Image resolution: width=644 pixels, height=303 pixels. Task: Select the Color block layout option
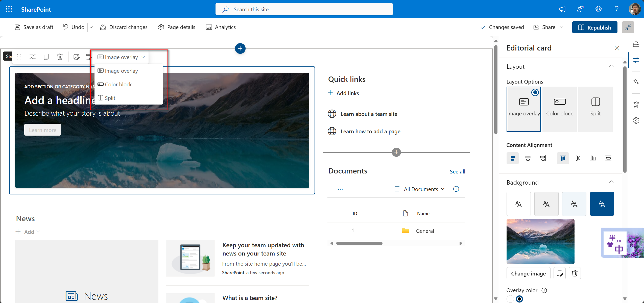pos(559,109)
